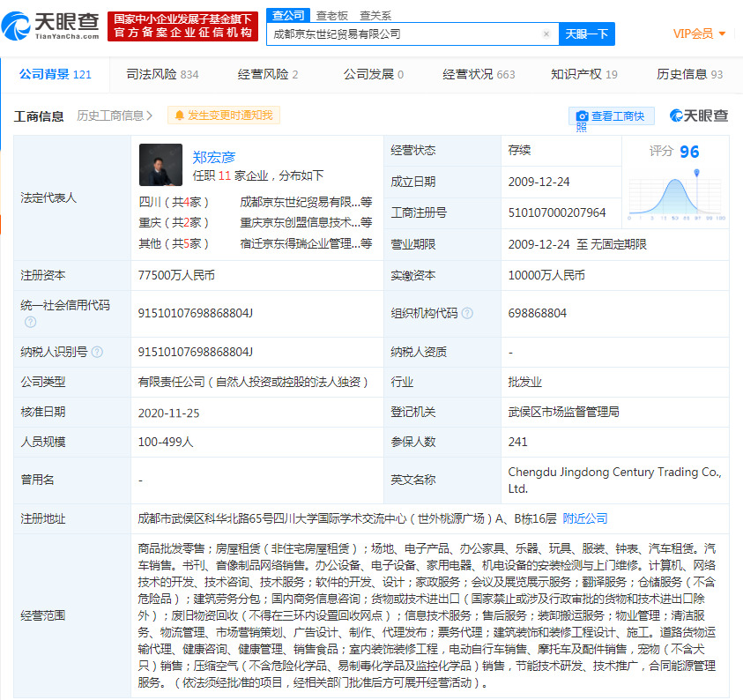
Task: Switch to 查老板 search tab
Action: click(x=331, y=16)
